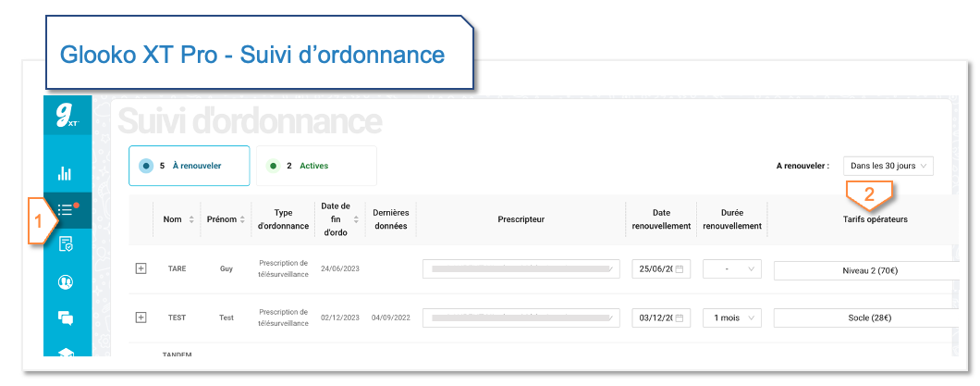
Task: Open the chat messages sidebar icon
Action: point(66,318)
